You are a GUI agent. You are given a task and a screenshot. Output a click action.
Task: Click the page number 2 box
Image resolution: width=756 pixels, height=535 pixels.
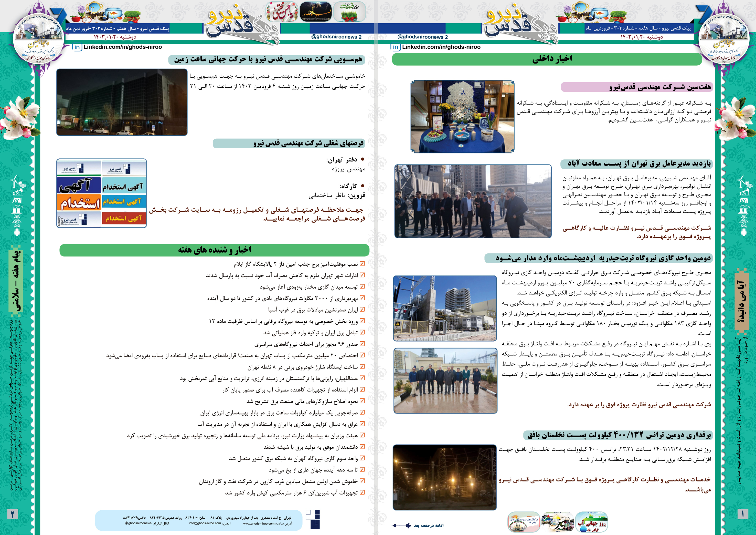13,514
